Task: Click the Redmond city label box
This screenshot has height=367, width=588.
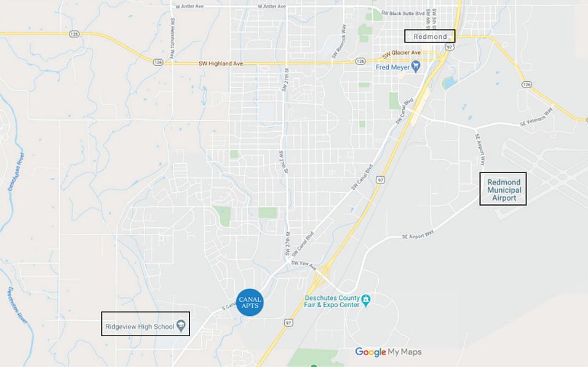Action: click(x=430, y=36)
